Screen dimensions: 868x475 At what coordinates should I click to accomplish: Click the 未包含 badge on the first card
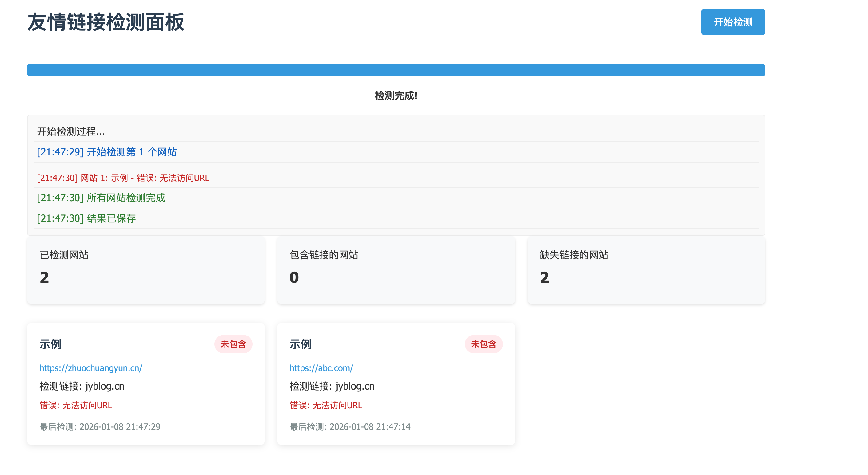[x=233, y=344]
